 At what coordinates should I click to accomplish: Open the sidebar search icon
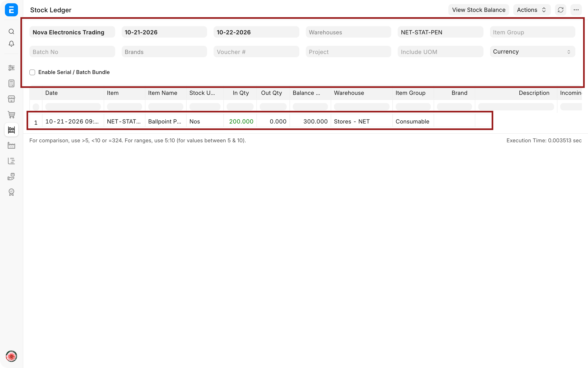click(11, 32)
